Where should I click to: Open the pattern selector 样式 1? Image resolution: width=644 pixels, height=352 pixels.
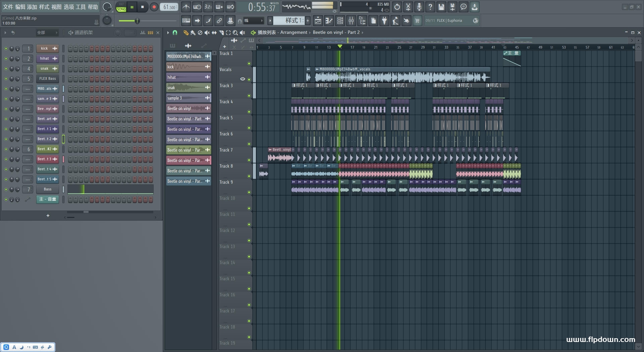point(289,21)
